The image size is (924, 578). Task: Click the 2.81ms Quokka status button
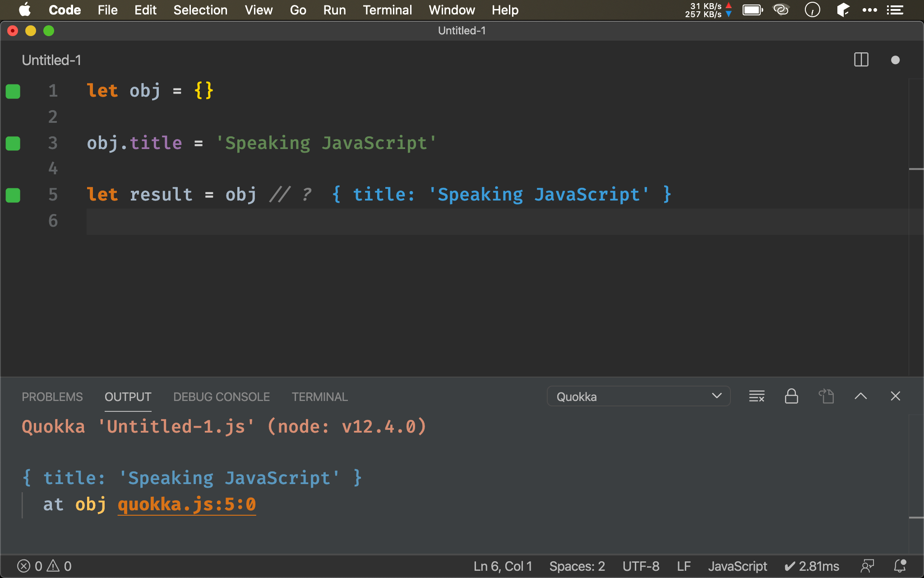click(812, 566)
